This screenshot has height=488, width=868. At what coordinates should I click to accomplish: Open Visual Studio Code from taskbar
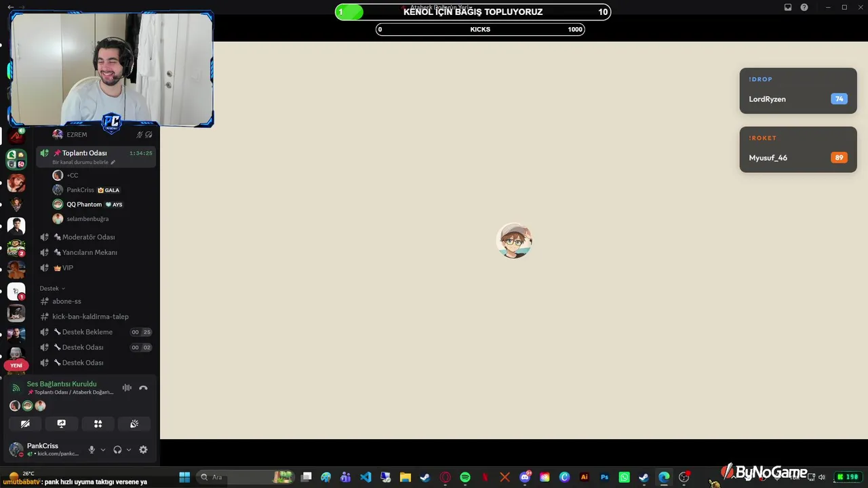(x=366, y=477)
